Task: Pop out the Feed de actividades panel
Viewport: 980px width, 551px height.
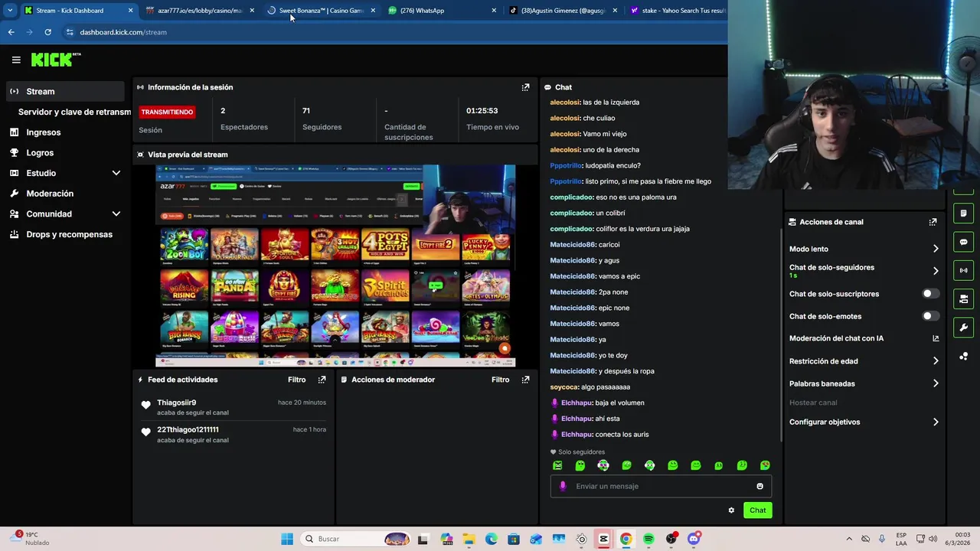Action: [322, 380]
